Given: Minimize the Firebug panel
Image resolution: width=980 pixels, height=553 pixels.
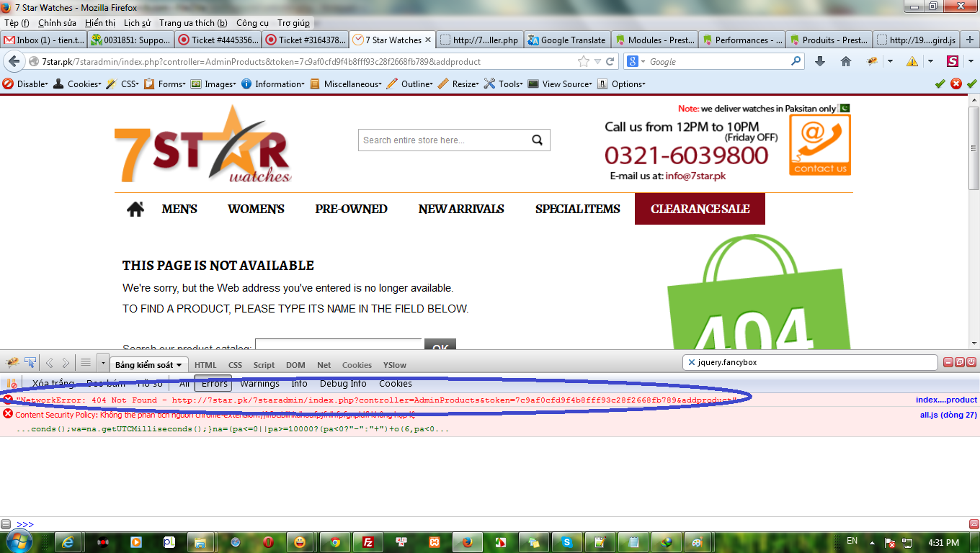Looking at the screenshot, I should 948,362.
